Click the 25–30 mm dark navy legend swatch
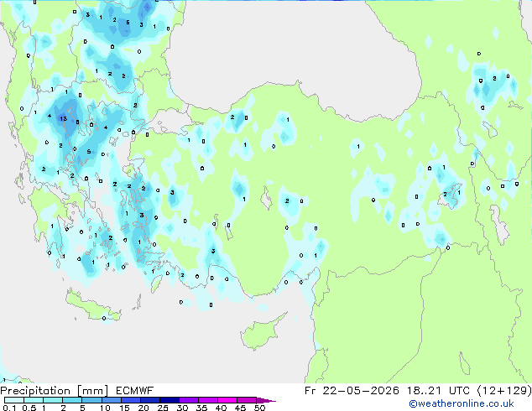Viewport: 532px width, 411px height. click(170, 400)
